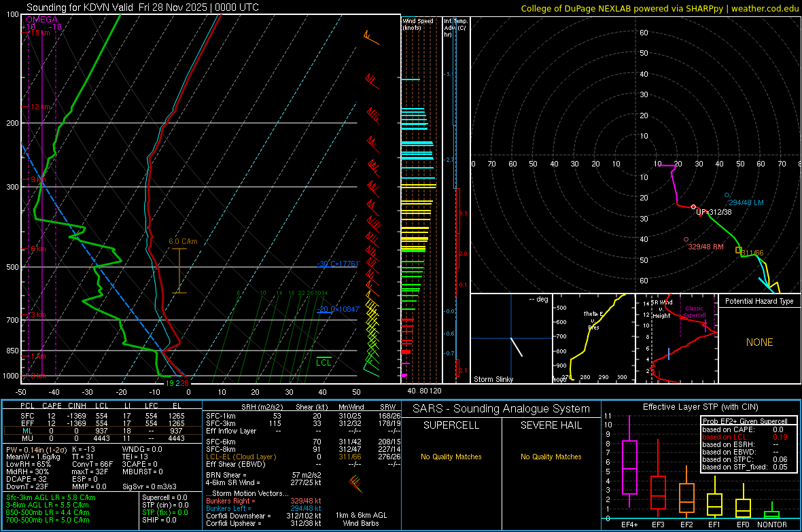The image size is (802, 532).
Task: Select the -30 C=17761' level label
Action: click(338, 264)
